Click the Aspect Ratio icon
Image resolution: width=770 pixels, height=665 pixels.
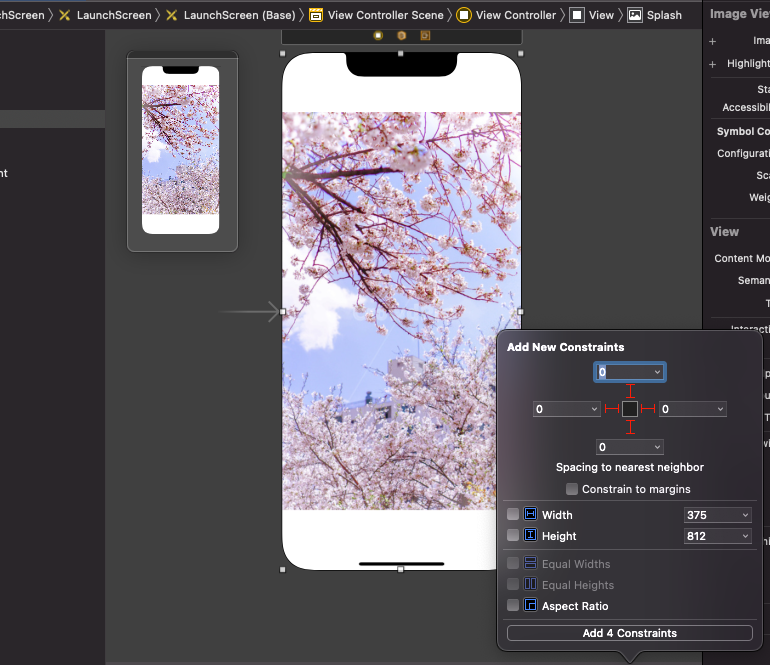530,605
